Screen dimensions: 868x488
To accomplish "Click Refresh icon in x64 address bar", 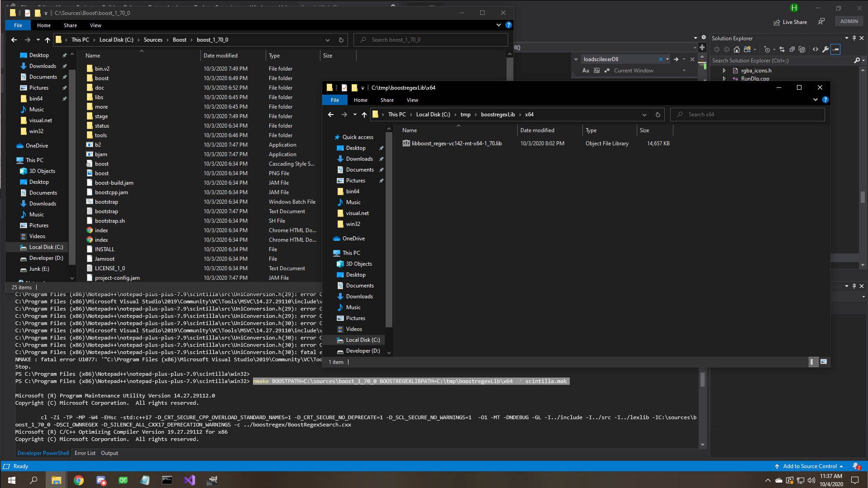I will point(658,115).
